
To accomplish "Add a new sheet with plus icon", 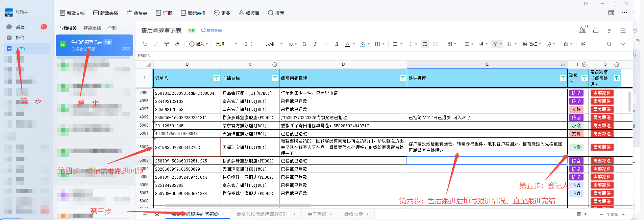I will click(x=145, y=214).
